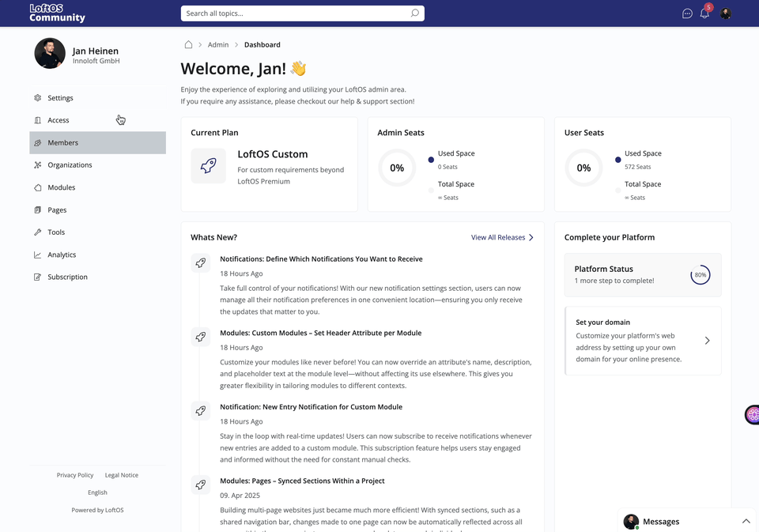Click the Tools wrench icon in sidebar
This screenshot has height=532, width=759.
click(x=38, y=232)
